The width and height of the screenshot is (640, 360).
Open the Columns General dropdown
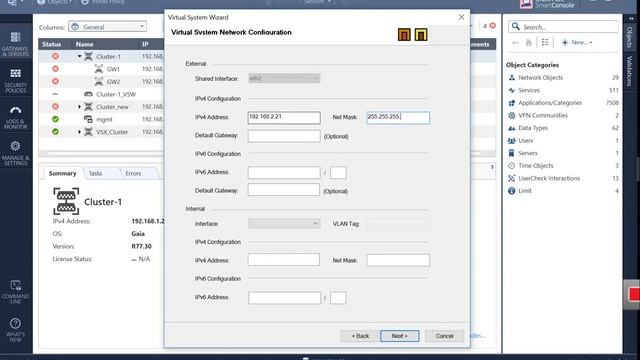[108, 27]
